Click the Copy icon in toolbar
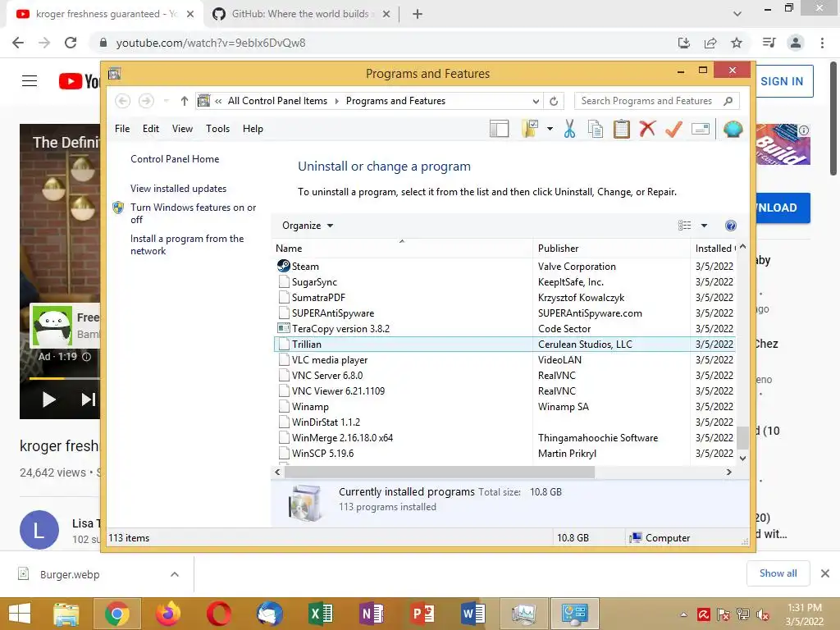Image resolution: width=840 pixels, height=630 pixels. click(596, 129)
